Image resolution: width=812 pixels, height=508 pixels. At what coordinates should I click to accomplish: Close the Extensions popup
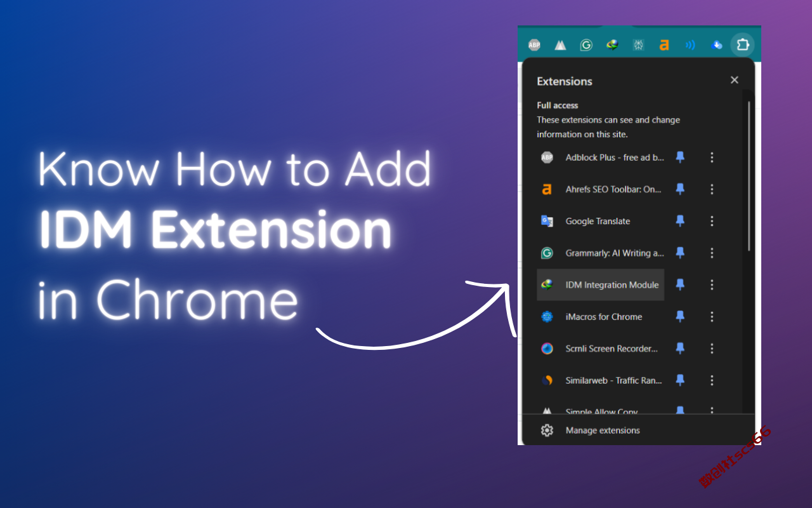[x=734, y=80]
